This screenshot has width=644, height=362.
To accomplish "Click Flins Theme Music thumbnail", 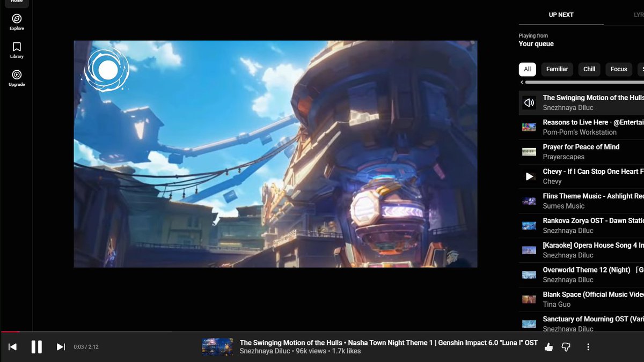I will [529, 201].
